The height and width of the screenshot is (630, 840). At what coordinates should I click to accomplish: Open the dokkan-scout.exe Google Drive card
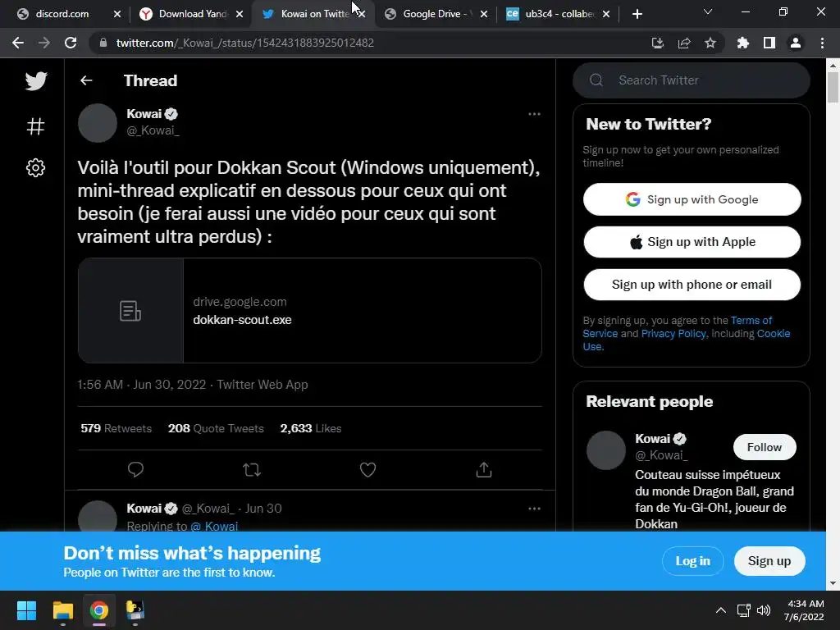[309, 311]
